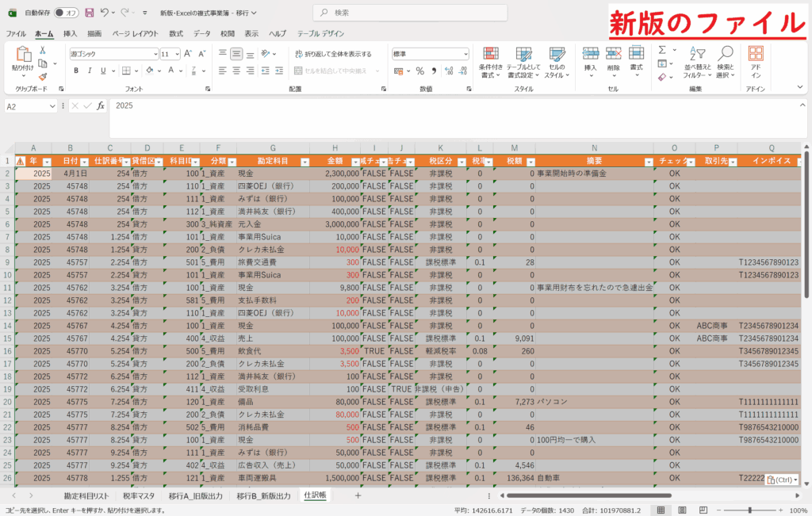Open the Insert (挿入) ribbon tab
812x516 pixels.
pyautogui.click(x=70, y=33)
